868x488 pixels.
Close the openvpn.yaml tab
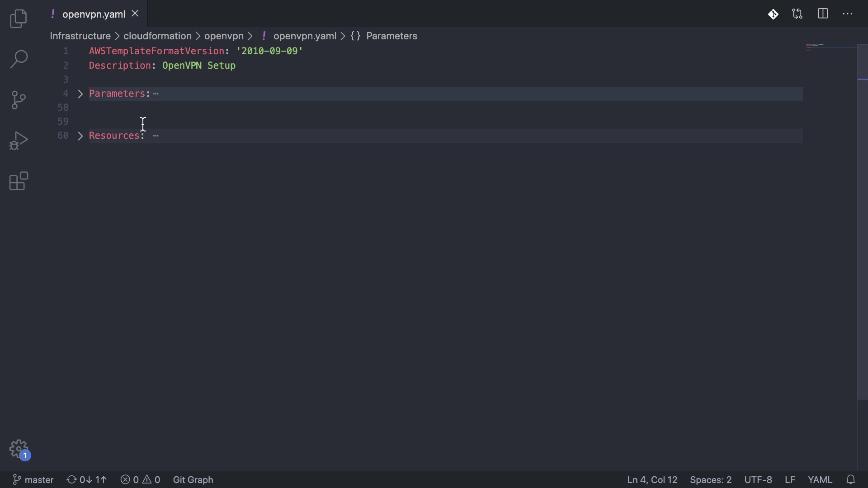coord(135,14)
